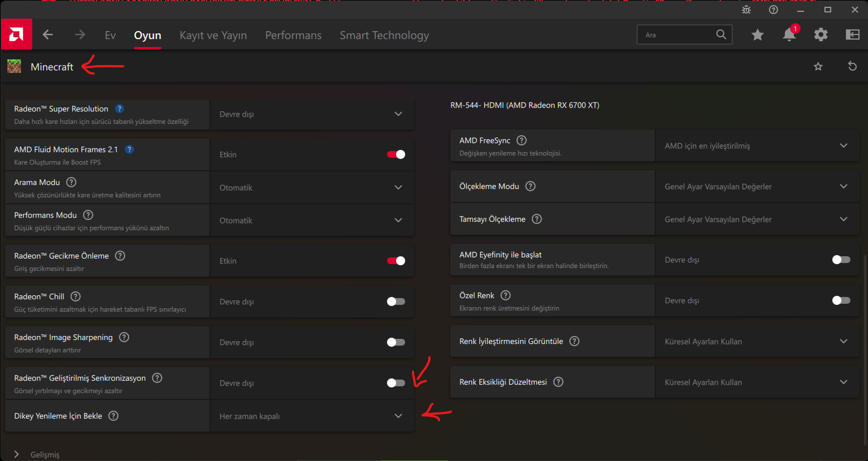Open the notifications bell
The width and height of the screenshot is (868, 461).
pyautogui.click(x=789, y=35)
